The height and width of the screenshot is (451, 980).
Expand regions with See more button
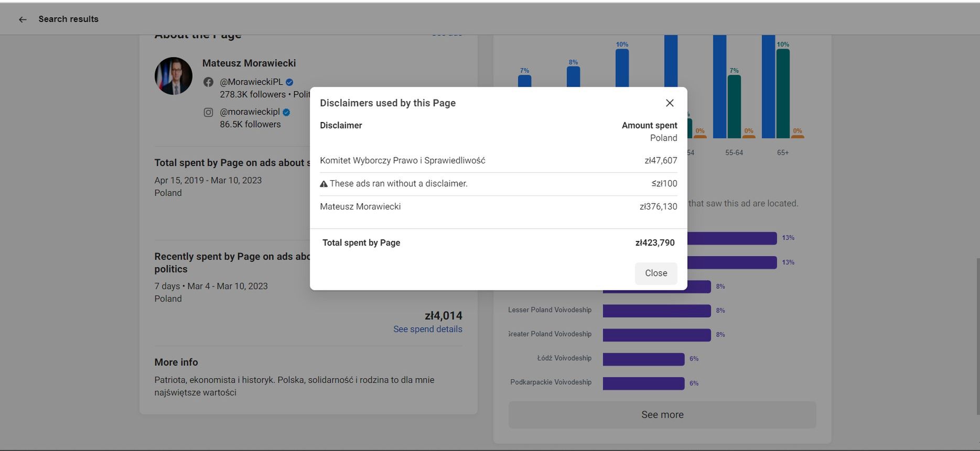click(x=662, y=415)
